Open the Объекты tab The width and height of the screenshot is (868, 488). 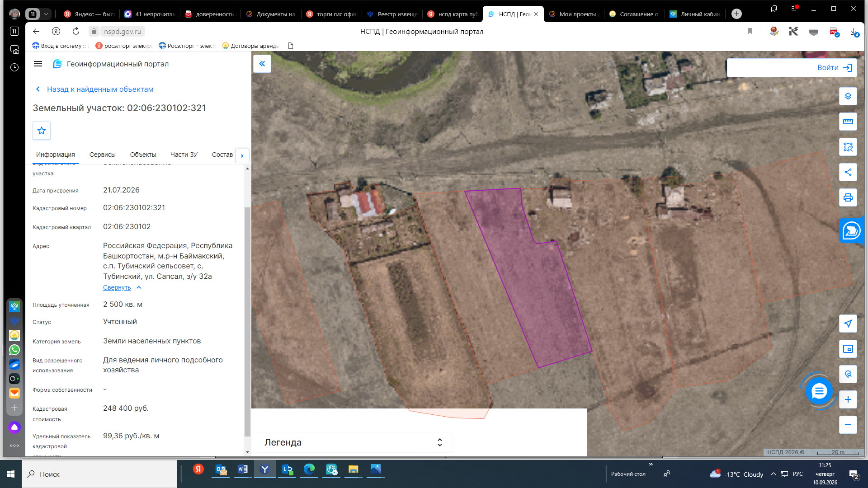point(143,155)
